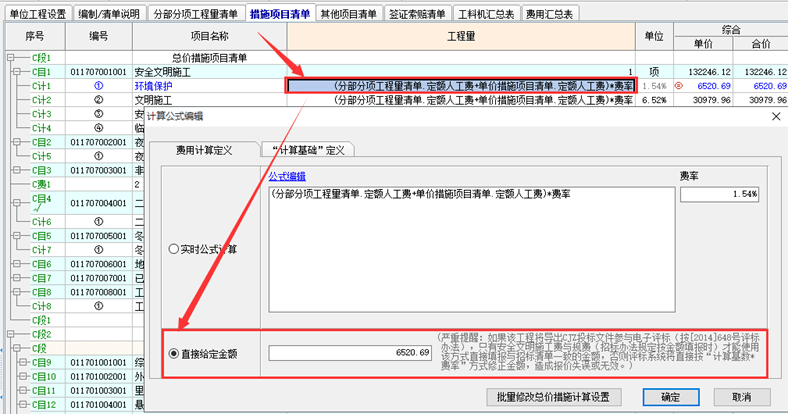This screenshot has height=414, width=788.
Task: Select the C计6 row label
Action: coord(41,222)
